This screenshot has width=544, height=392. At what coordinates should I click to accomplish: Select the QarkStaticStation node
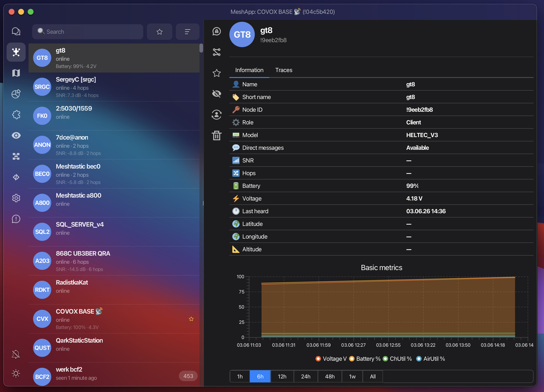pos(114,348)
